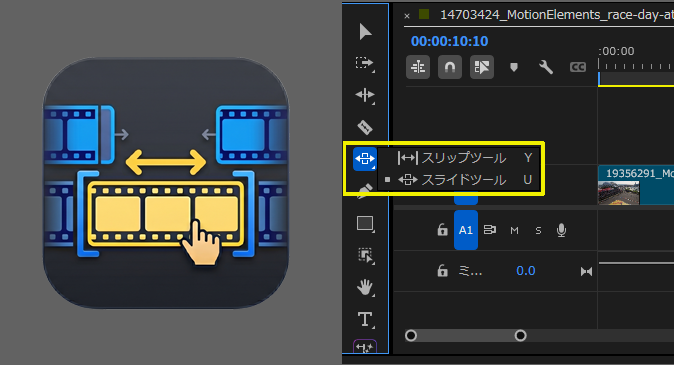Mute the A1 track with M
The width and height of the screenshot is (674, 365).
tap(514, 231)
